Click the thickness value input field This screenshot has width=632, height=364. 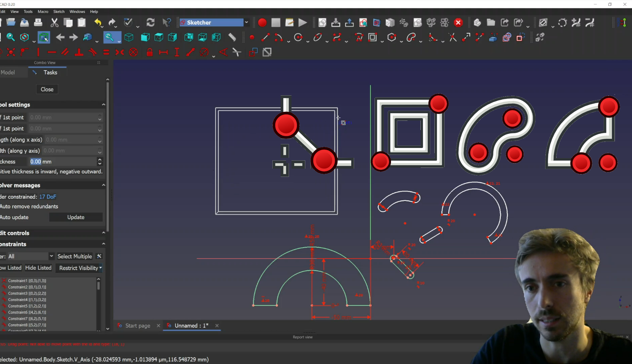[x=63, y=162]
